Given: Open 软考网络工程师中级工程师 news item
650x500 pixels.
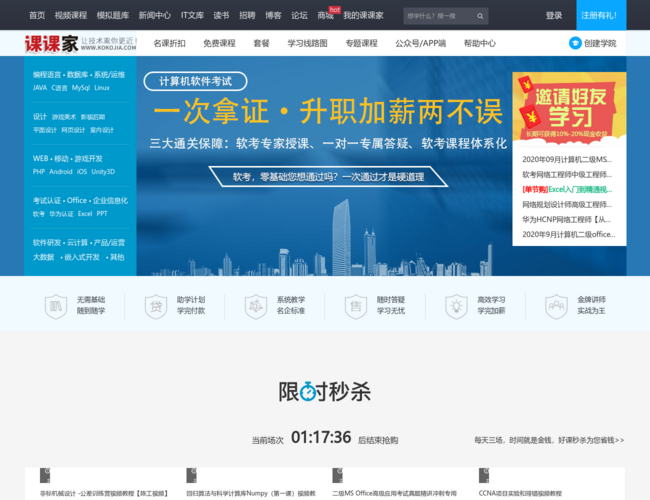Looking at the screenshot, I should coord(567,175).
